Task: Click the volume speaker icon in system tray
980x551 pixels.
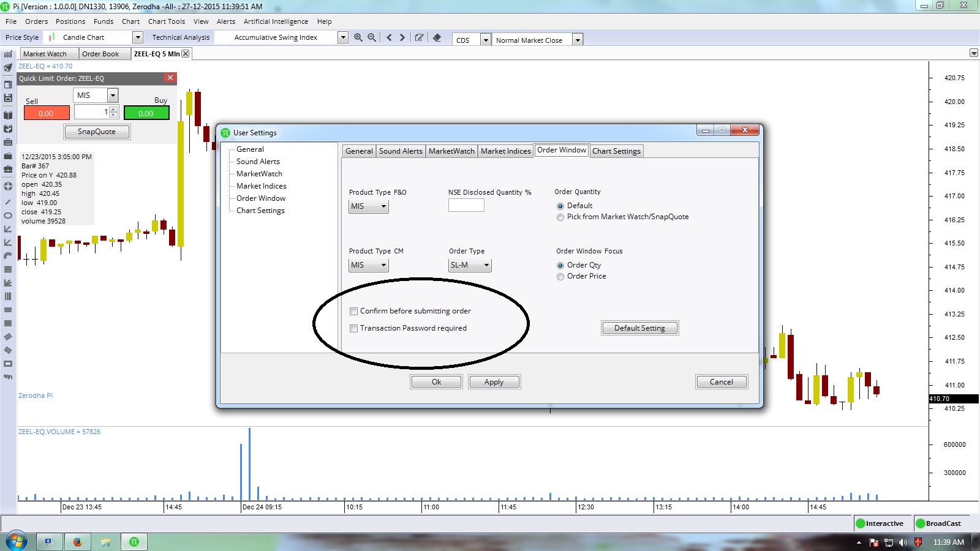Action: coord(903,542)
